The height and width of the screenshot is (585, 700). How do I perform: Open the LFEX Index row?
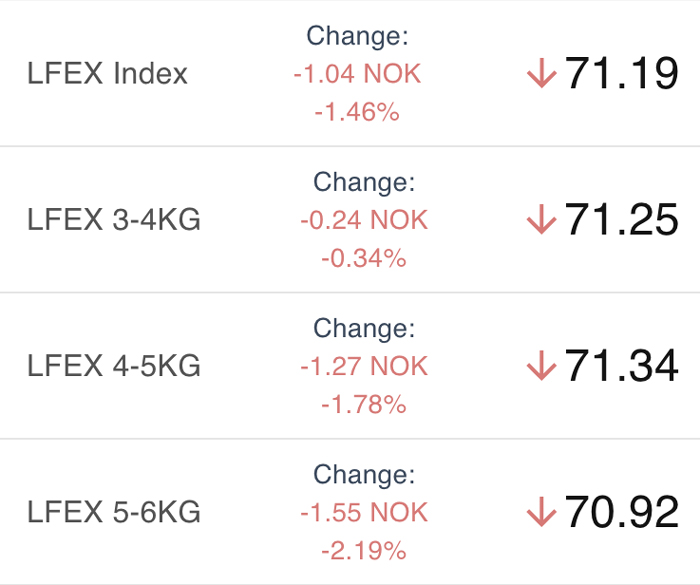[x=350, y=73]
